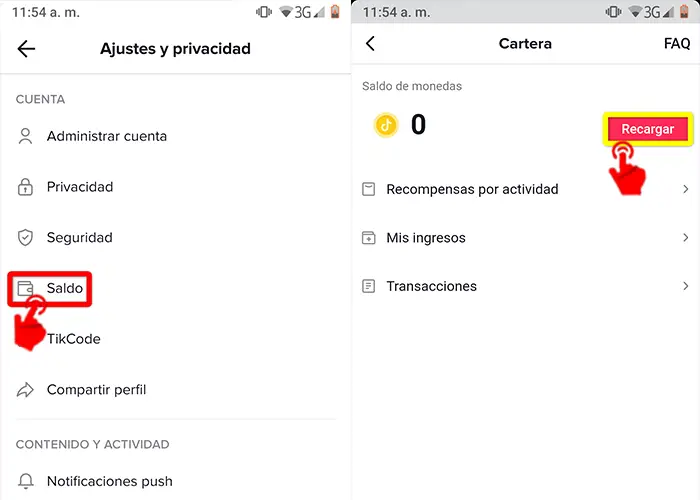Tap the Transacciones document icon

368,286
